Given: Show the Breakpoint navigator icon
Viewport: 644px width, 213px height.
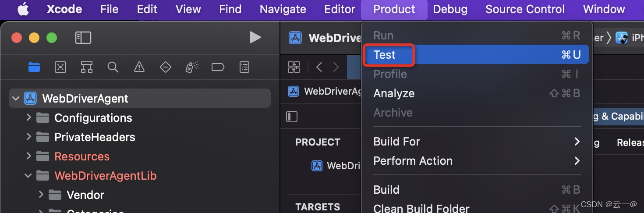Looking at the screenshot, I should (218, 67).
